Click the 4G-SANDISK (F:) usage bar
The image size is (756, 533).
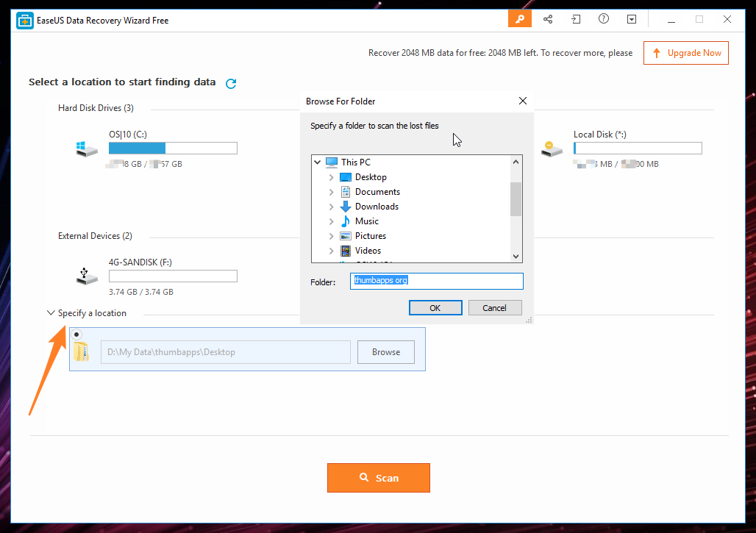click(x=173, y=276)
